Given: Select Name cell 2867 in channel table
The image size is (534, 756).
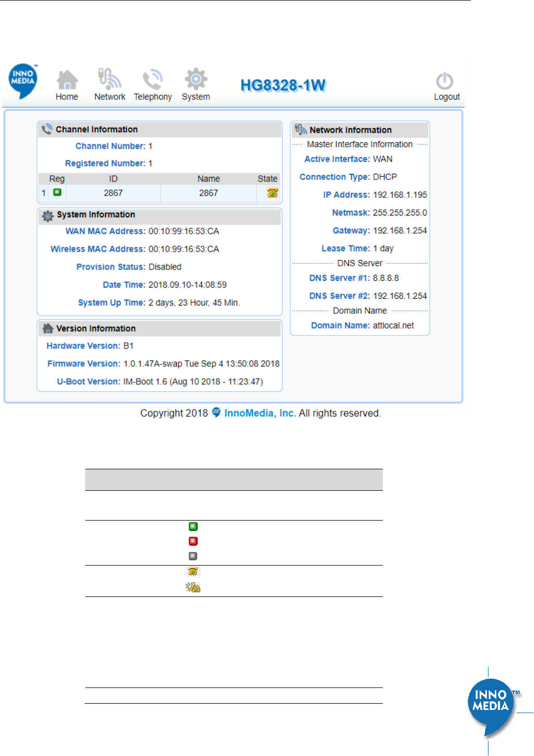Looking at the screenshot, I should tap(209, 193).
